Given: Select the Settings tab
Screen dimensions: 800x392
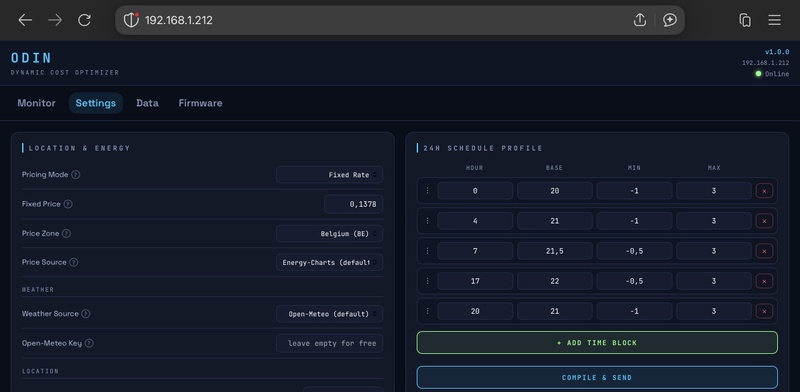Looking at the screenshot, I should pyautogui.click(x=96, y=103).
